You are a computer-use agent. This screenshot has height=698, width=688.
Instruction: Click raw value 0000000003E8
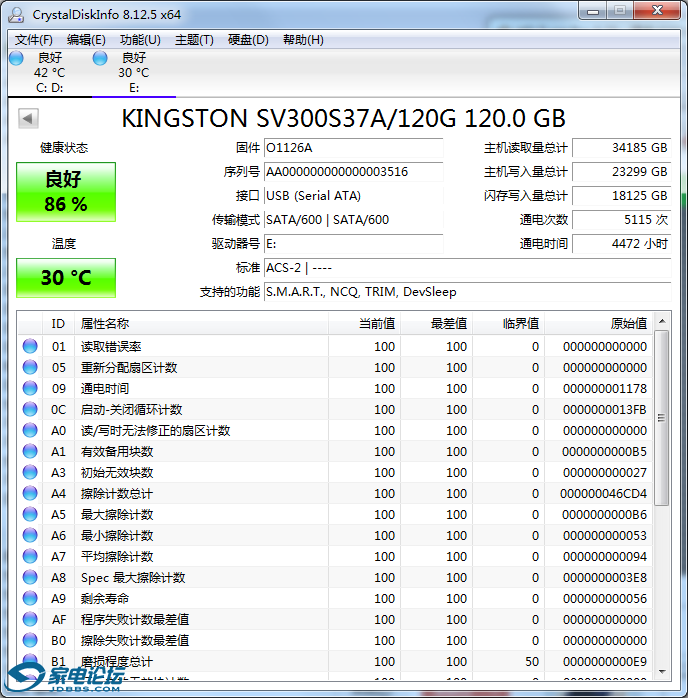tap(604, 577)
